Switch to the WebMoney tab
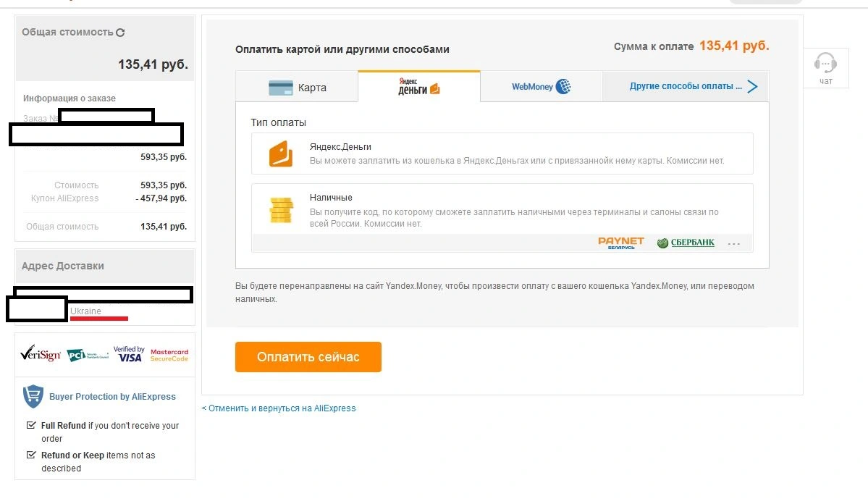868x504 pixels. [541, 86]
